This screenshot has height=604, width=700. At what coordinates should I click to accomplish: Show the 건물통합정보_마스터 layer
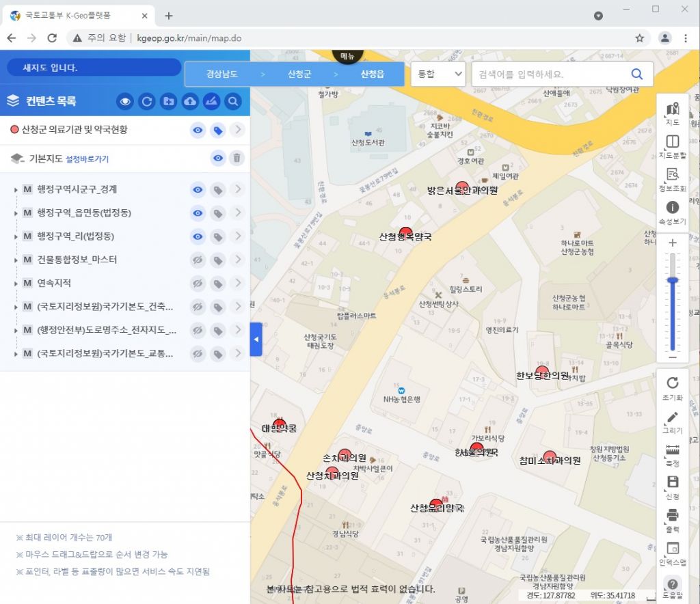[x=198, y=260]
